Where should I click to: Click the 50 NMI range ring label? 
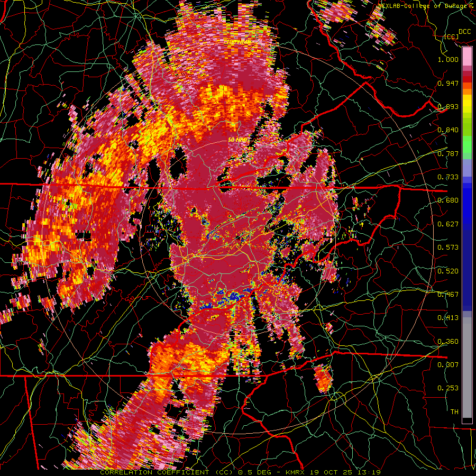[x=237, y=140]
